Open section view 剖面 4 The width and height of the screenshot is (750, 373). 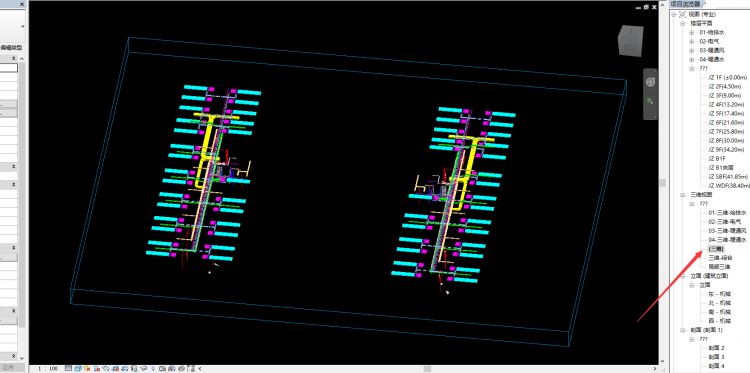717,366
